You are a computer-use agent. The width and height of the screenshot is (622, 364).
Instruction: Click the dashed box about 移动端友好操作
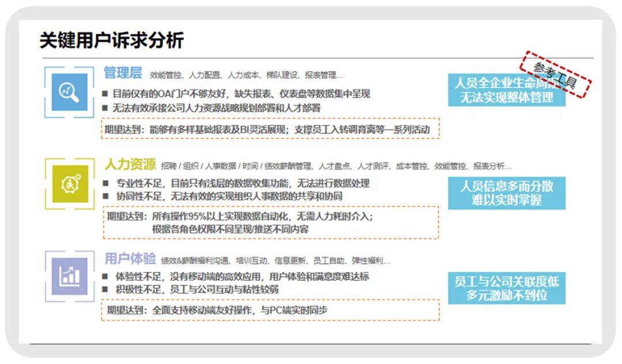click(270, 310)
